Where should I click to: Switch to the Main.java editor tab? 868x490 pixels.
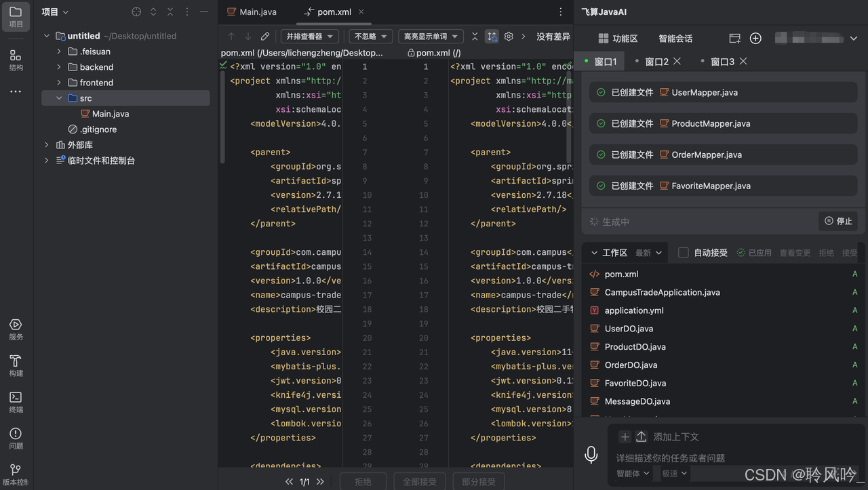[252, 12]
